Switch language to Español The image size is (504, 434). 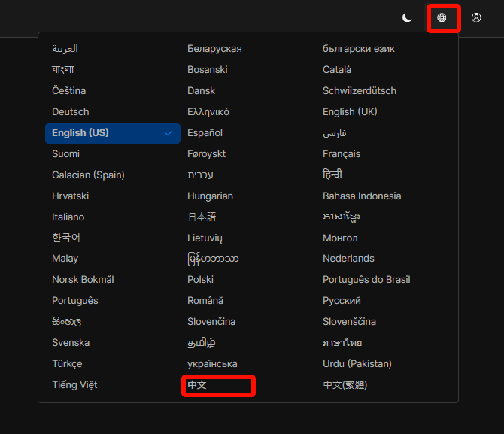[x=205, y=133]
